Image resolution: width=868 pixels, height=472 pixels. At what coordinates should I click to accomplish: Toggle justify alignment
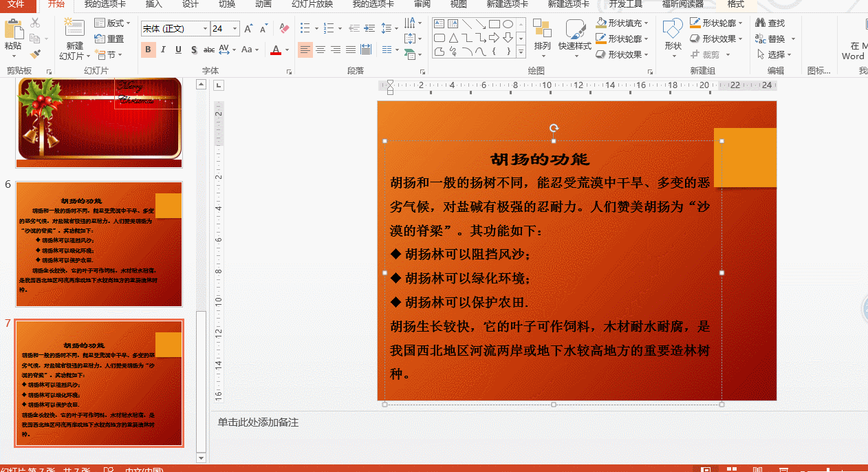coord(351,50)
